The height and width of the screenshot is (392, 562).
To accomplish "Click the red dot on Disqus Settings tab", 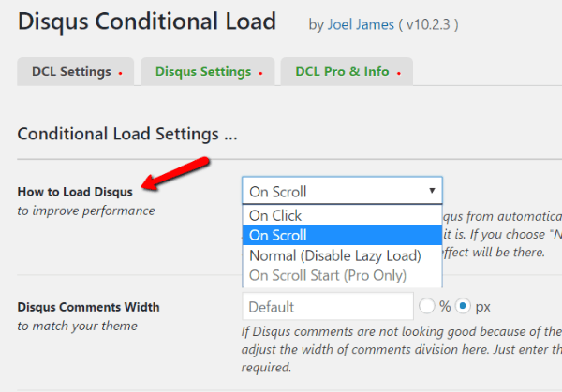I will (x=260, y=73).
